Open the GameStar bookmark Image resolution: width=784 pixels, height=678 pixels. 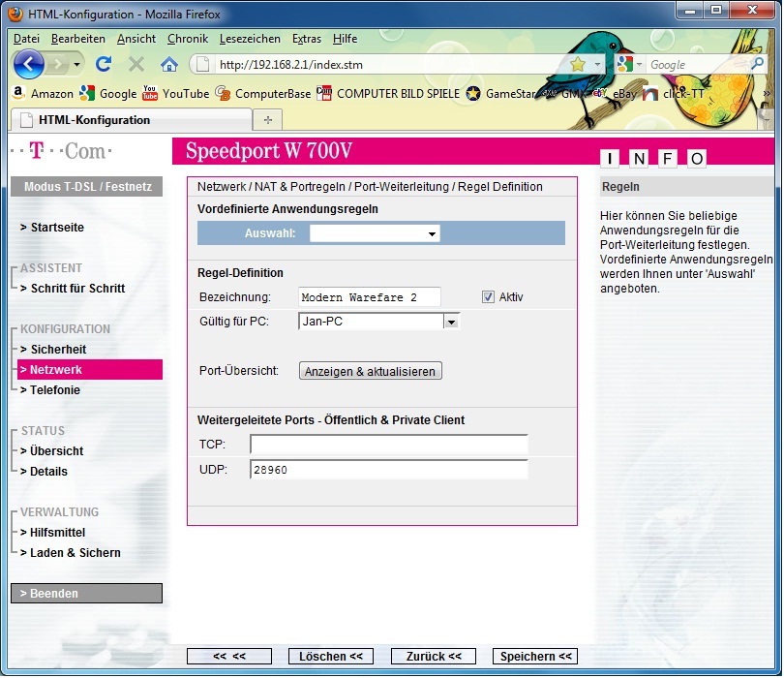click(500, 94)
